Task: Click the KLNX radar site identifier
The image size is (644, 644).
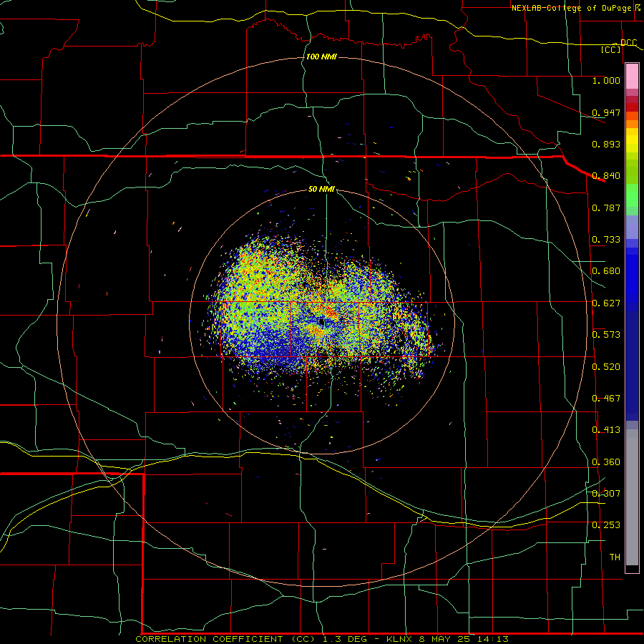Action: pos(400,639)
